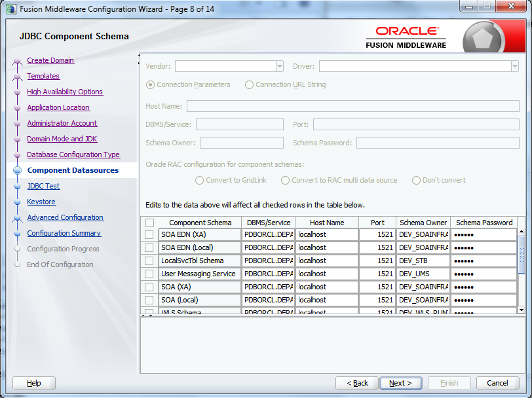Click password cell of SOA EDN (Local) row
The image size is (532, 398).
(x=484, y=248)
